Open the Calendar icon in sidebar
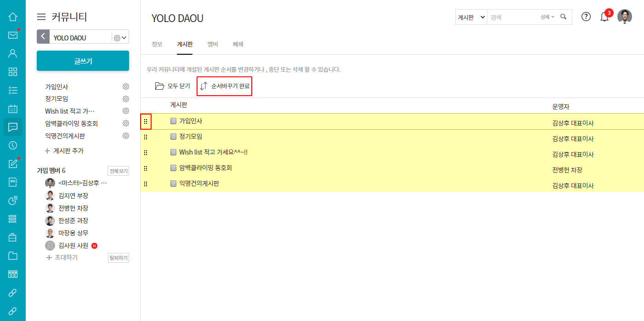644x321 pixels. pyautogui.click(x=13, y=109)
